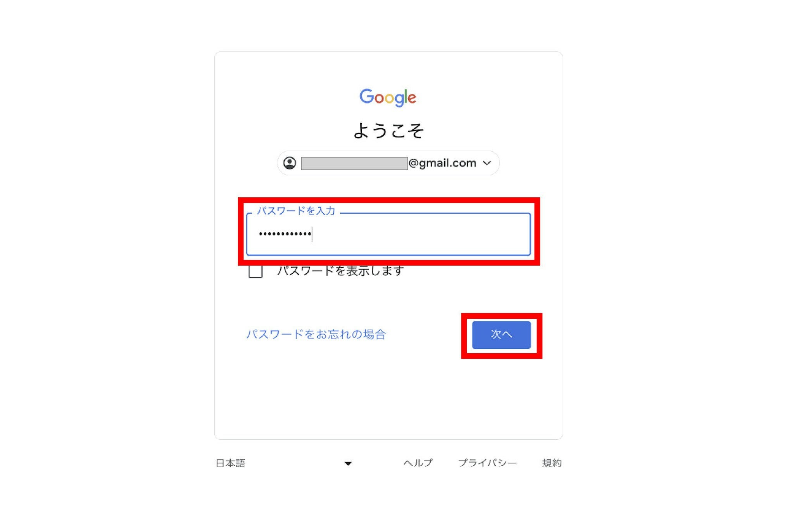Click the パスワードを表示します label text

[340, 271]
